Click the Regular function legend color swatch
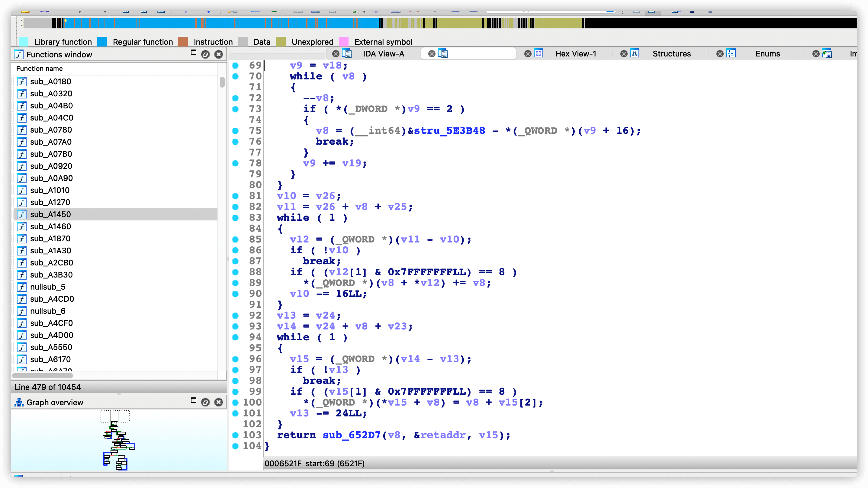868x488 pixels. click(x=102, y=42)
